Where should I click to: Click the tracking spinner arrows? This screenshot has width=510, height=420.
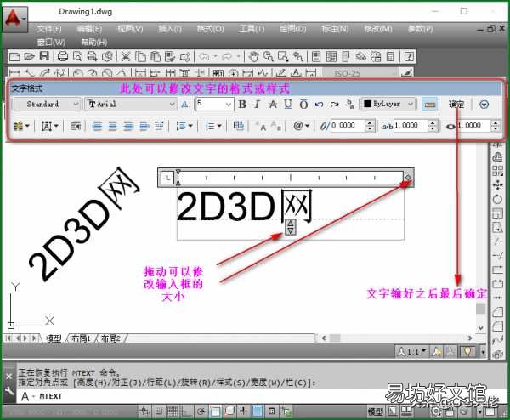pos(433,126)
